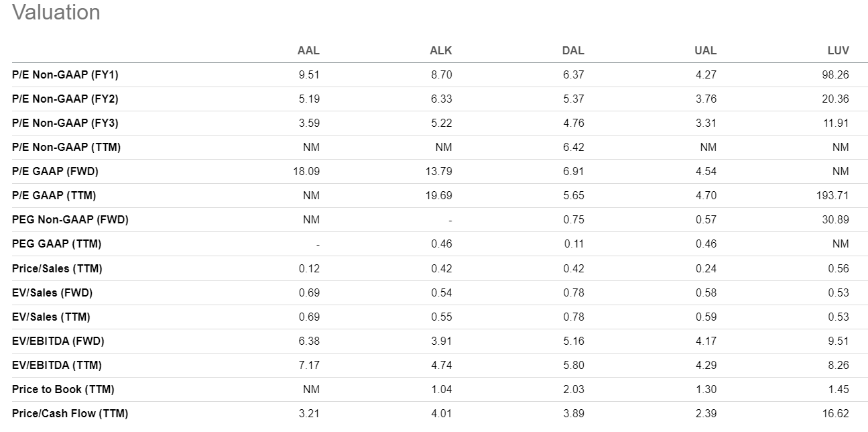The image size is (868, 432).
Task: Click the Price/Sales (TTM) metric label
Action: [x=57, y=268]
